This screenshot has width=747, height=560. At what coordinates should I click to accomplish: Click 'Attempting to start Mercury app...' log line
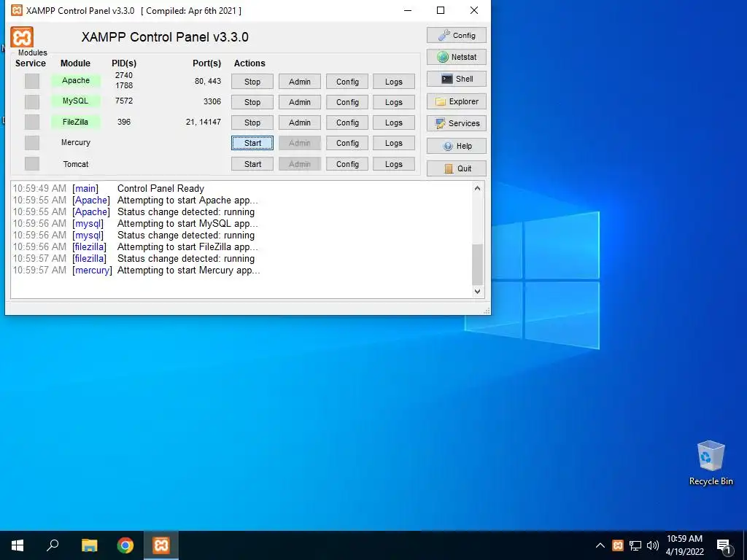(x=189, y=271)
